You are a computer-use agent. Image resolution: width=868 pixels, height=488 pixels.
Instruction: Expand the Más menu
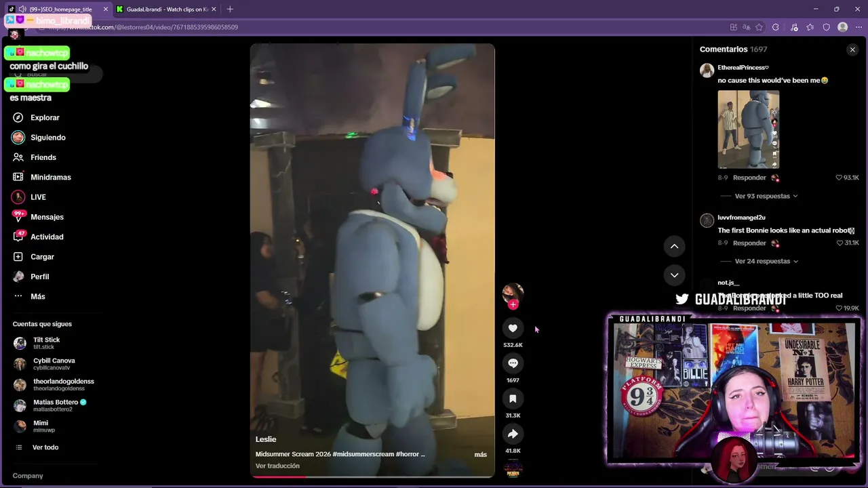click(29, 296)
